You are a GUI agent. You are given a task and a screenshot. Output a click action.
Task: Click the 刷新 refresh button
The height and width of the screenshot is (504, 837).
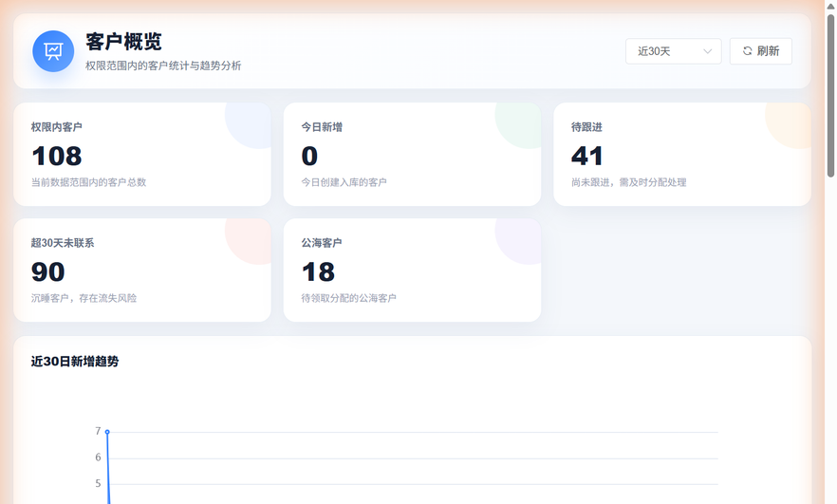[x=761, y=51]
